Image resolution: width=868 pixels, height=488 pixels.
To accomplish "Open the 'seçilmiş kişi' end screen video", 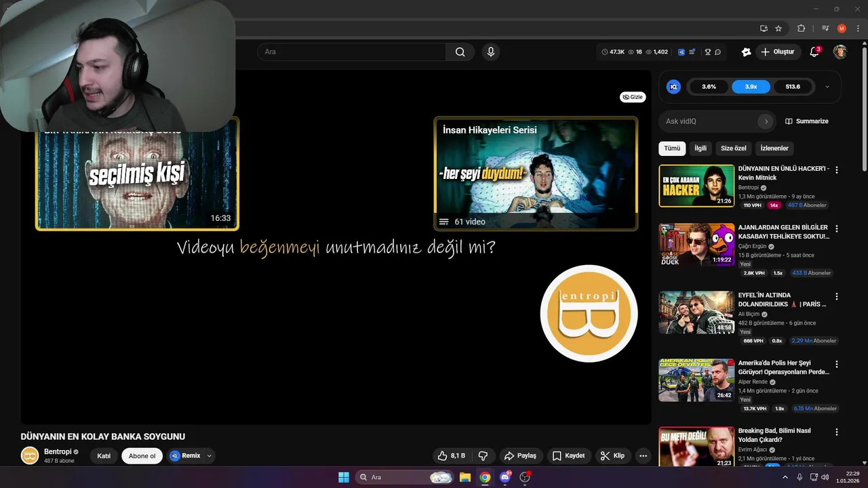I will (x=137, y=174).
